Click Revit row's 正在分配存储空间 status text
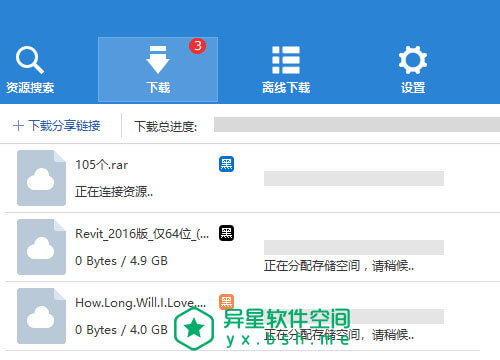This screenshot has width=500, height=360. click(x=339, y=266)
